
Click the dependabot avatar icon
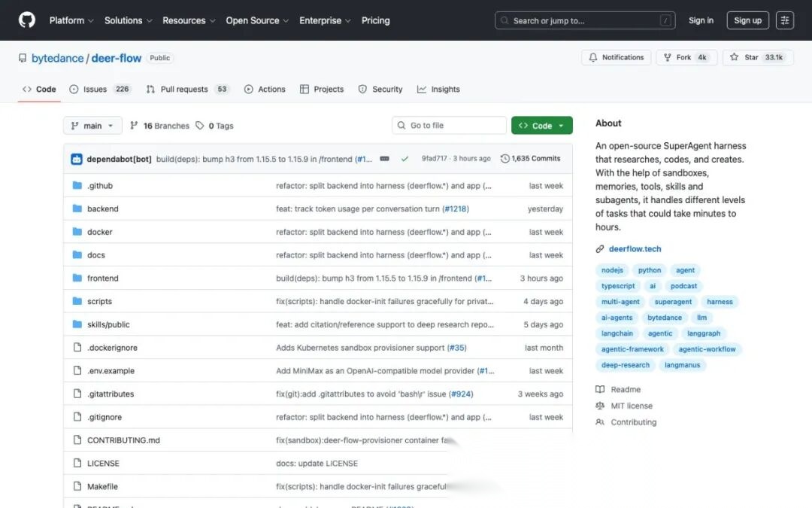77,159
